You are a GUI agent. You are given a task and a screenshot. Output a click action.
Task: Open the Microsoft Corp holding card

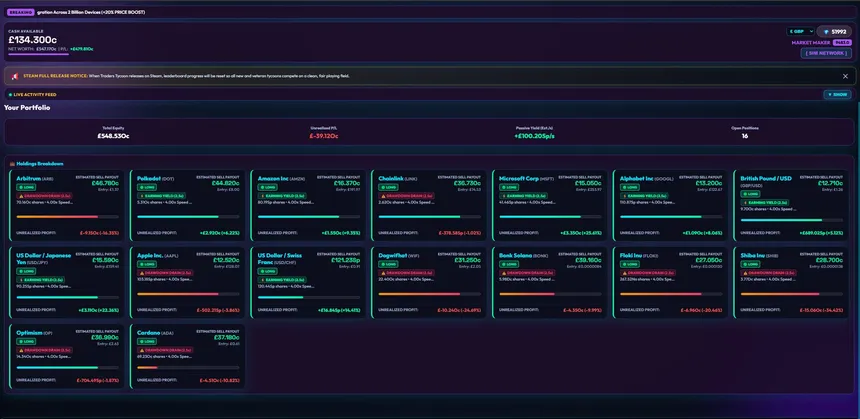click(x=550, y=206)
